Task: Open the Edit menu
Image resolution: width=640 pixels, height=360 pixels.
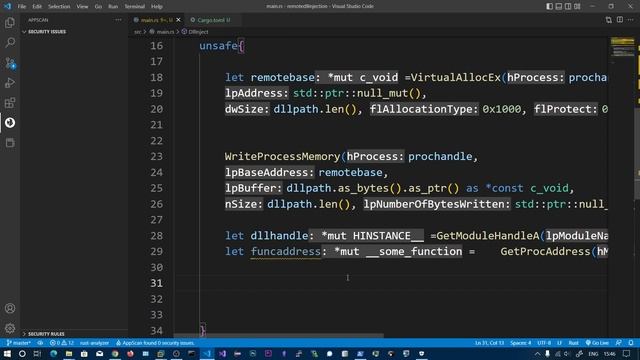Action: [37, 7]
